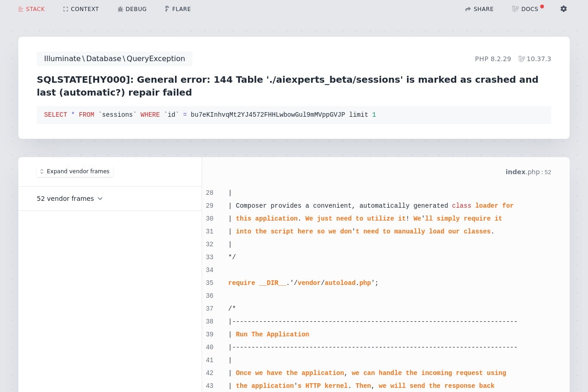Click the bug icon beside DEBUG

pyautogui.click(x=120, y=9)
